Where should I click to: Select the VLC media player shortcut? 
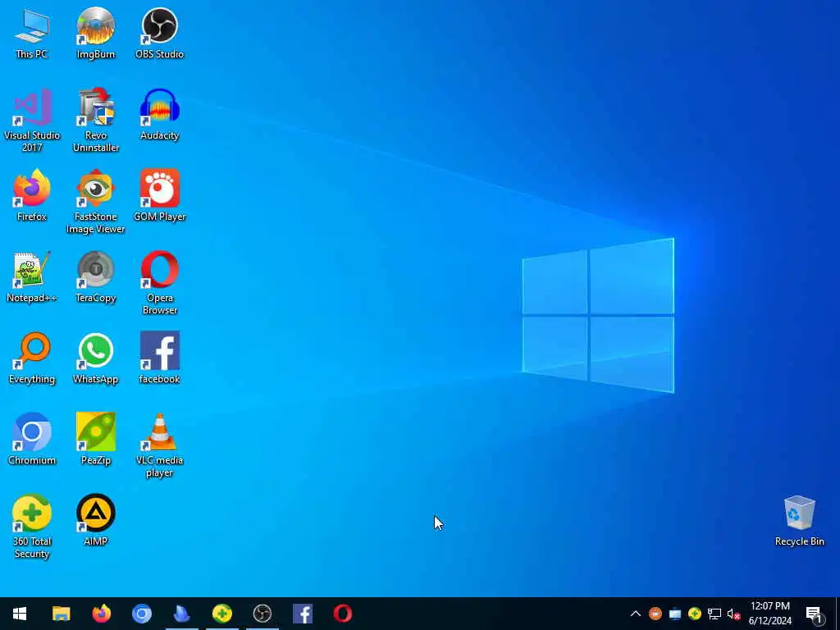159,445
